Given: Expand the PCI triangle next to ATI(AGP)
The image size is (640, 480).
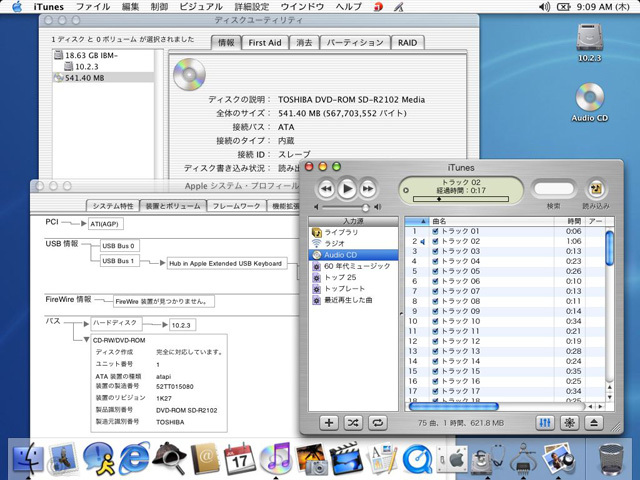Looking at the screenshot, I should [84, 223].
